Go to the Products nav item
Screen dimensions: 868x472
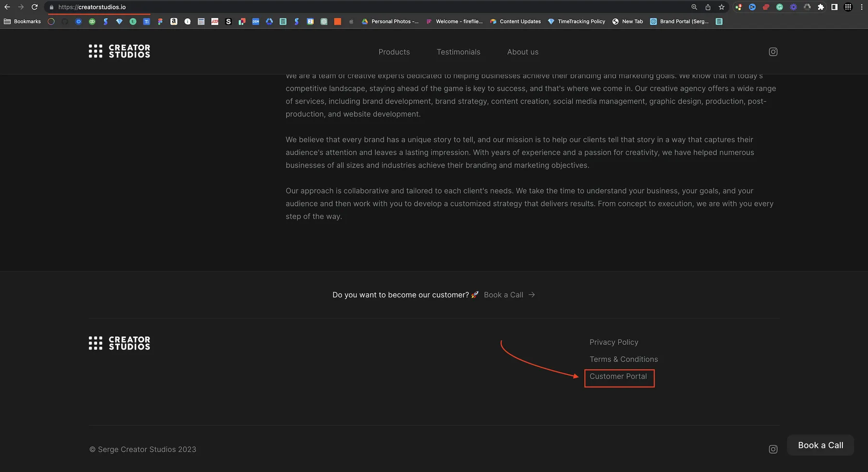point(394,52)
